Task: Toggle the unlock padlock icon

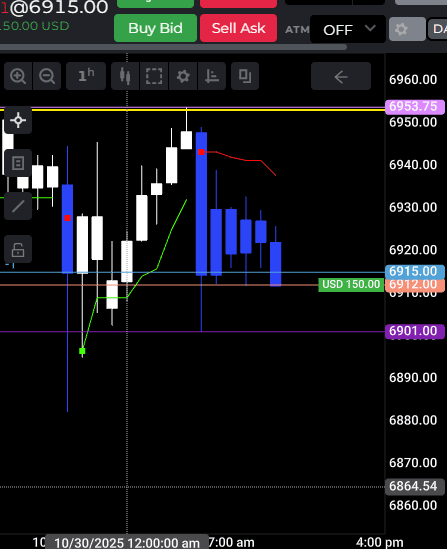Action: [x=18, y=249]
